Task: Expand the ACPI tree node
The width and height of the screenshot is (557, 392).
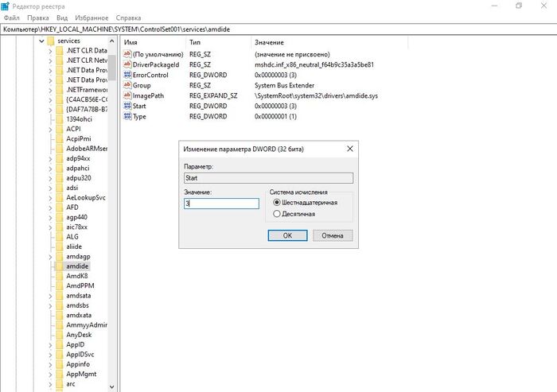Action: 50,129
